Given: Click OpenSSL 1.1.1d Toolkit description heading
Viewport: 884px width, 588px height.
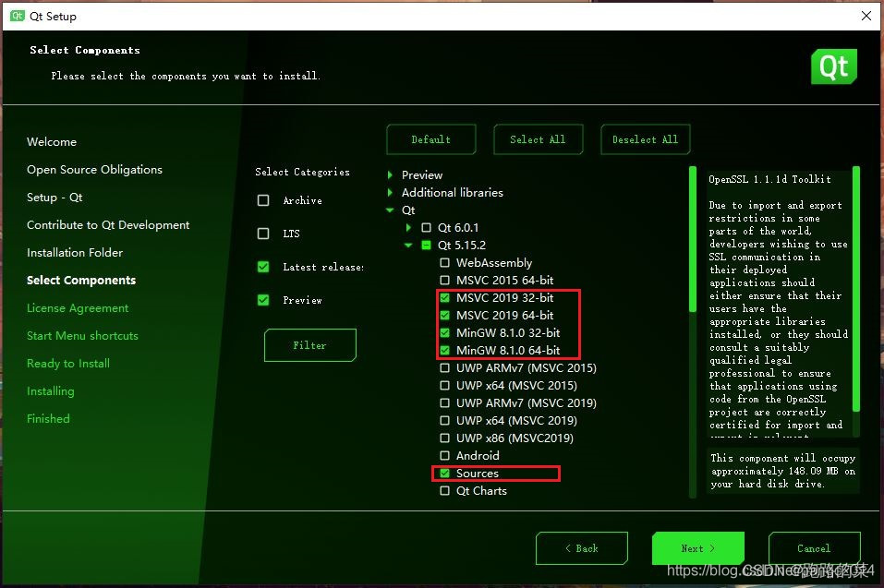Looking at the screenshot, I should pyautogui.click(x=769, y=179).
